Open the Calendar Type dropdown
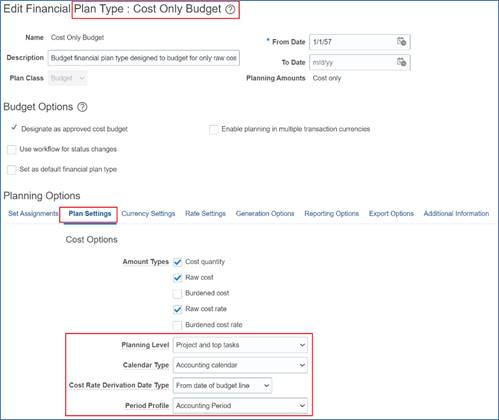The height and width of the screenshot is (420, 499). (240, 365)
